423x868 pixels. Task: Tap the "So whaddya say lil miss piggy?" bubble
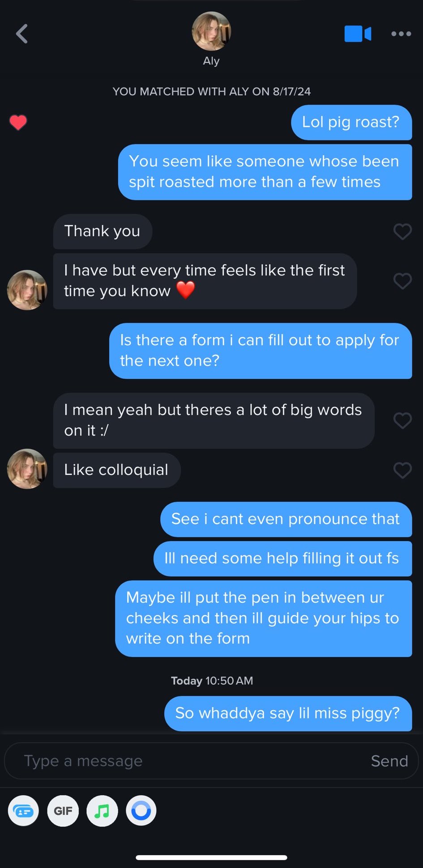pyautogui.click(x=287, y=713)
